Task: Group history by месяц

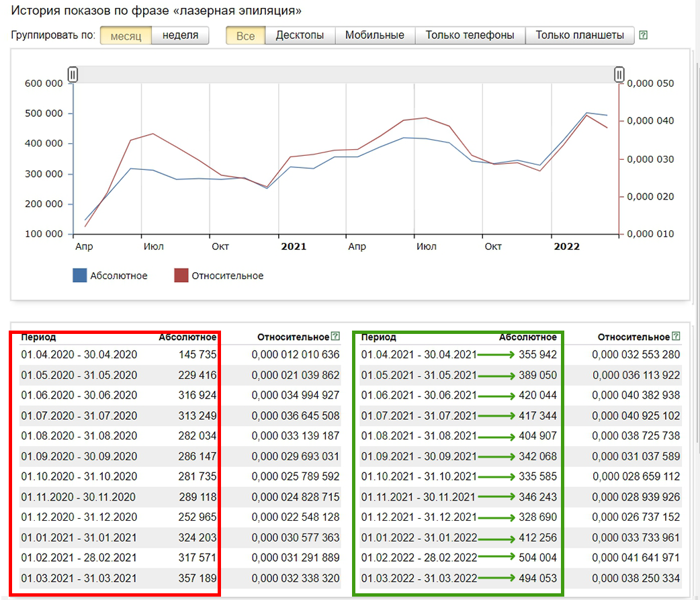Action: click(126, 36)
